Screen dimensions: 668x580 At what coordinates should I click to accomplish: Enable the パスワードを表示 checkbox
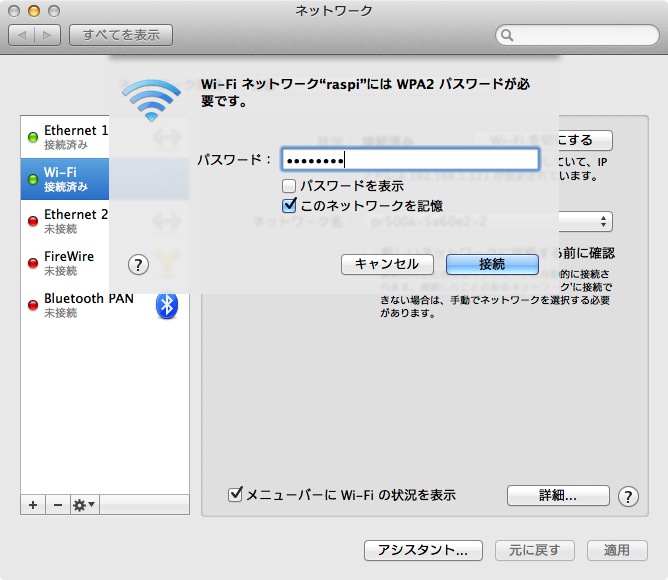click(289, 186)
